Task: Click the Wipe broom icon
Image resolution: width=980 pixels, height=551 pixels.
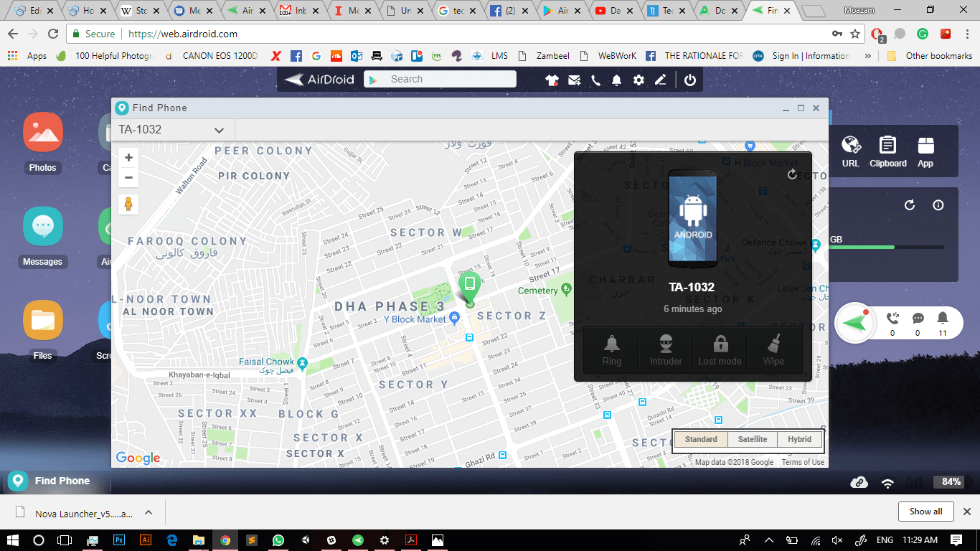Action: pyautogui.click(x=773, y=343)
